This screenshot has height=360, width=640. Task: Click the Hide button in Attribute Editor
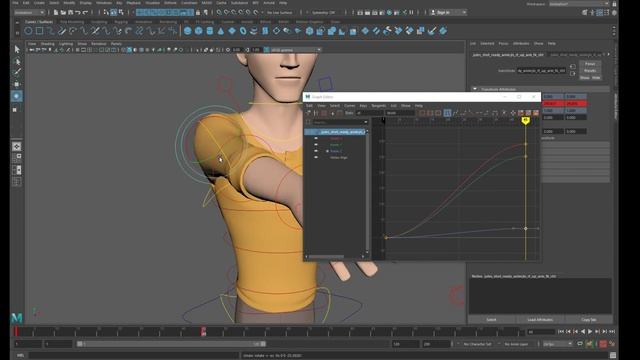pyautogui.click(x=596, y=77)
